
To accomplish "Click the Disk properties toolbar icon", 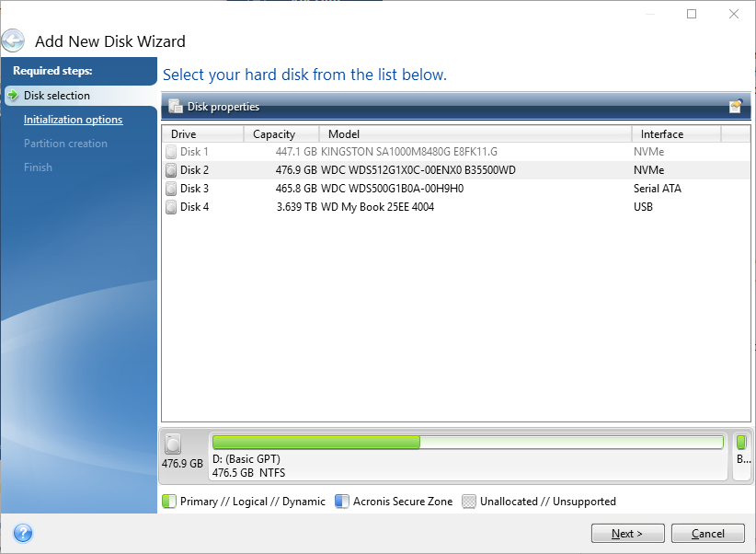I will click(175, 107).
